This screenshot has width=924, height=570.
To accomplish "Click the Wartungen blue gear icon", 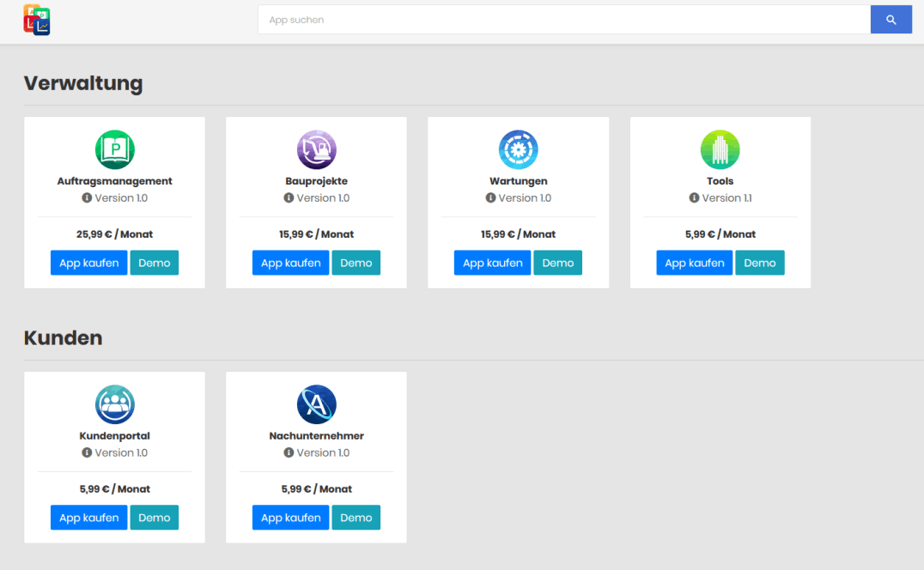I will (518, 150).
